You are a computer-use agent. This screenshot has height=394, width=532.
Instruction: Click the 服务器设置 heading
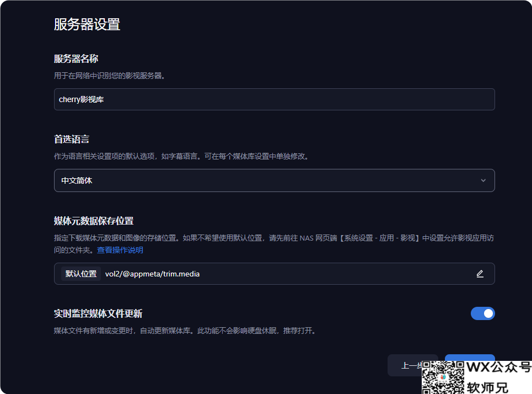point(87,24)
